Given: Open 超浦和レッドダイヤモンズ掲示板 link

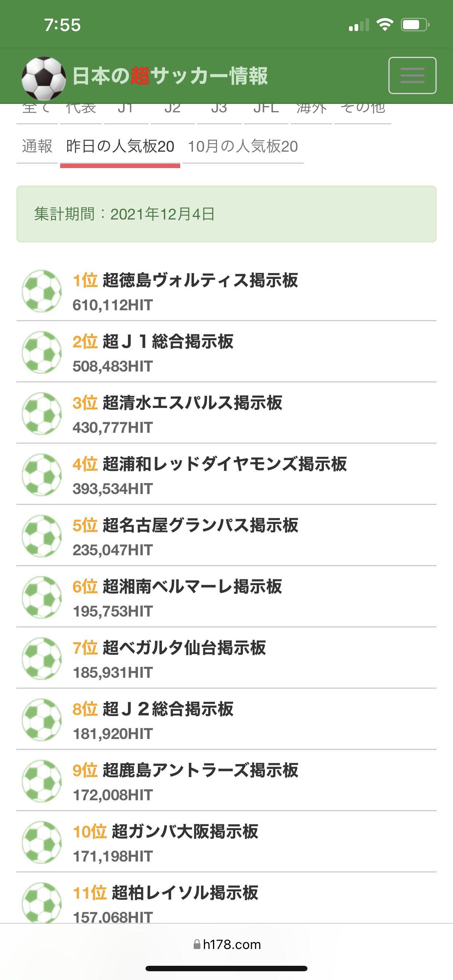Looking at the screenshot, I should (x=225, y=464).
